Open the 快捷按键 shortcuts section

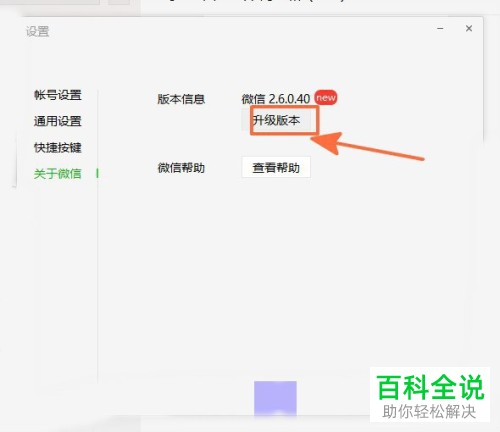pos(58,147)
